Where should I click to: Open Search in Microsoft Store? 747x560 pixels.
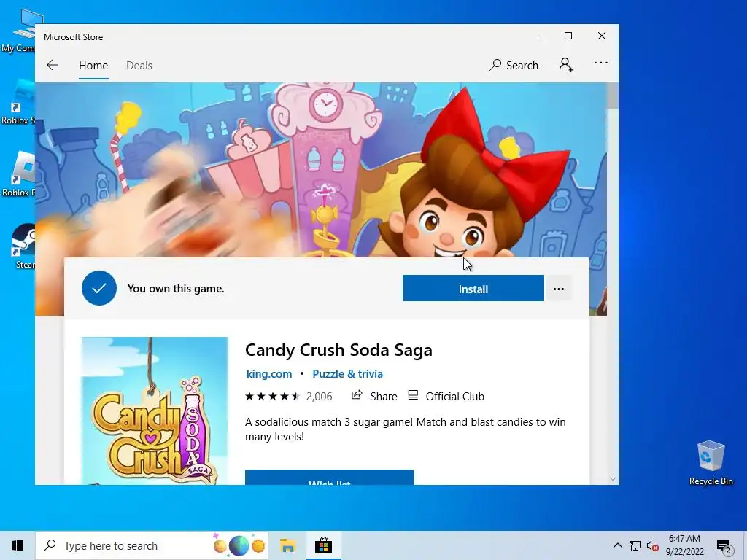click(x=514, y=65)
